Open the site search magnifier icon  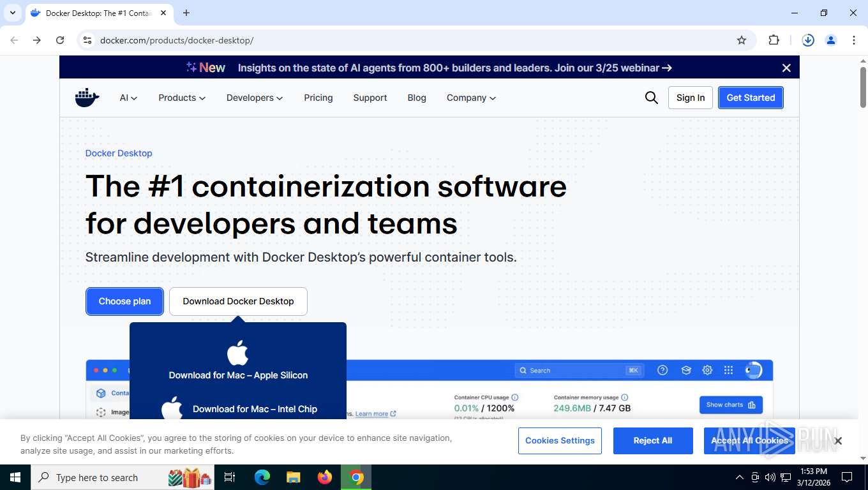tap(651, 98)
